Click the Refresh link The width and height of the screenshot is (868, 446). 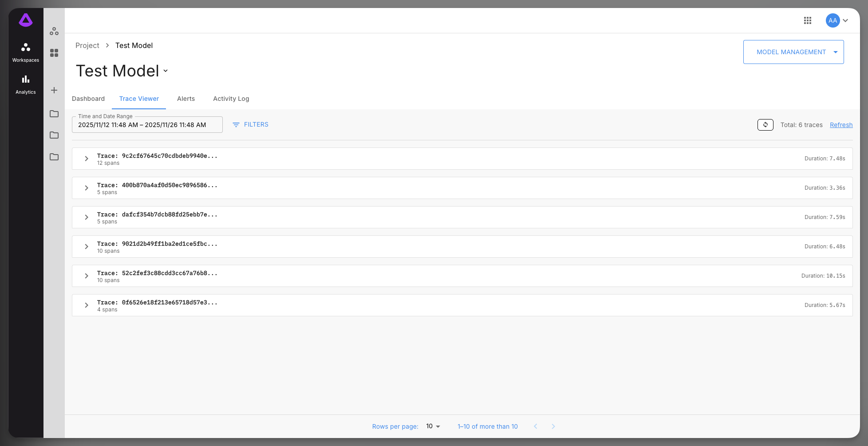841,125
